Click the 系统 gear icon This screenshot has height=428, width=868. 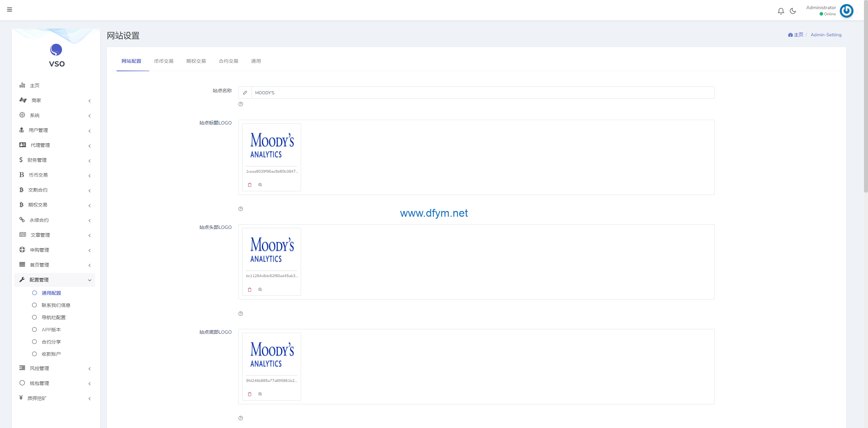pos(22,115)
